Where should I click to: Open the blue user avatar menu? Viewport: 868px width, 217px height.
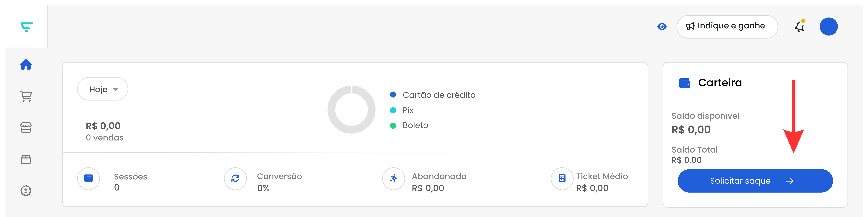829,27
